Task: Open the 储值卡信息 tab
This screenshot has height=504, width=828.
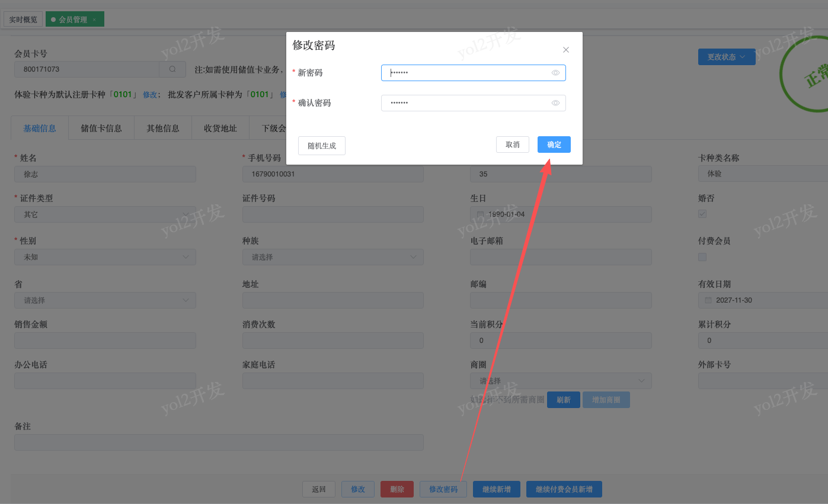Action: pos(101,128)
